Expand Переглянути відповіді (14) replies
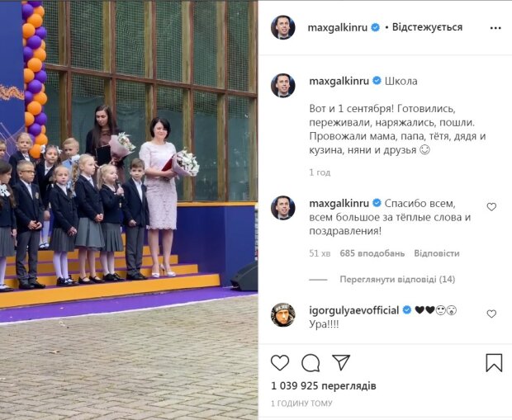This screenshot has width=512, height=420. click(397, 280)
